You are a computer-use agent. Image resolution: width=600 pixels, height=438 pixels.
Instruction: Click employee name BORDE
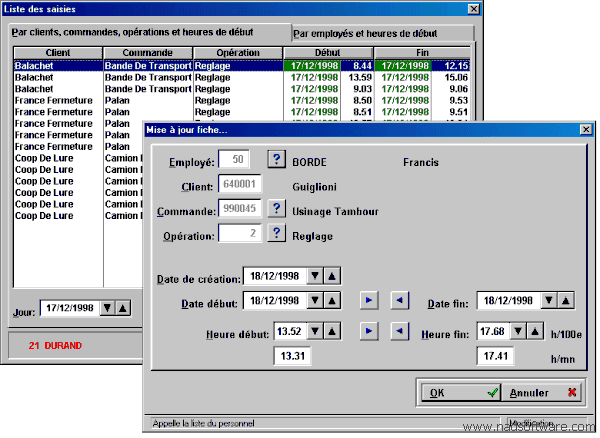[x=309, y=162]
